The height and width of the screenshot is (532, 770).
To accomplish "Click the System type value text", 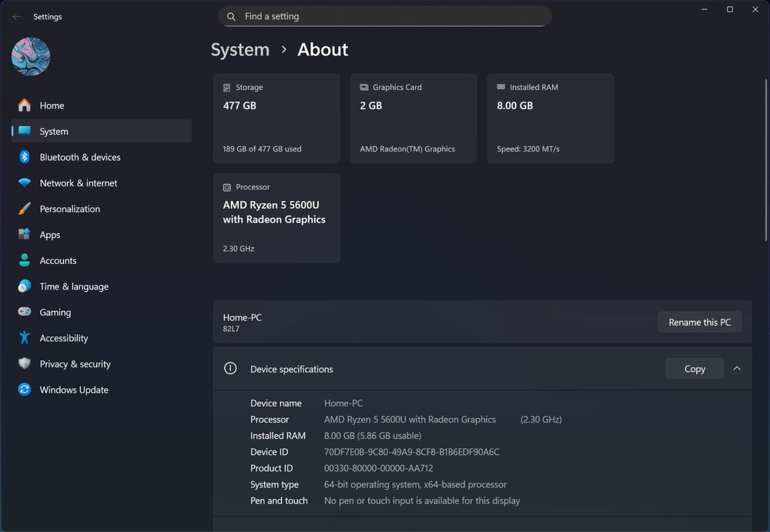I will [x=415, y=484].
